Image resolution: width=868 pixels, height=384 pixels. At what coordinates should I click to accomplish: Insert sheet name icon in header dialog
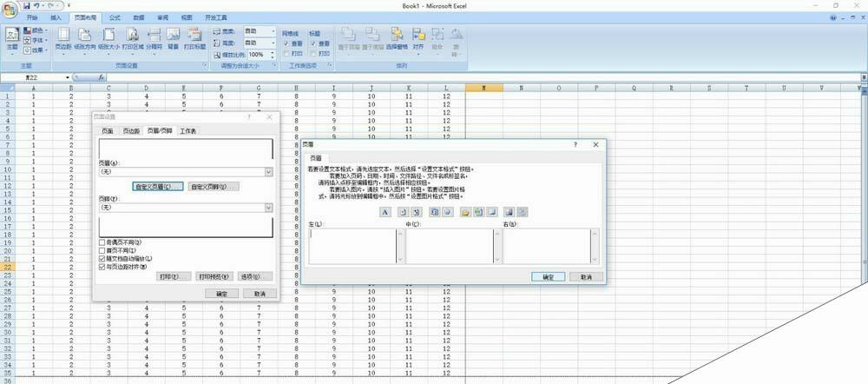click(x=492, y=212)
